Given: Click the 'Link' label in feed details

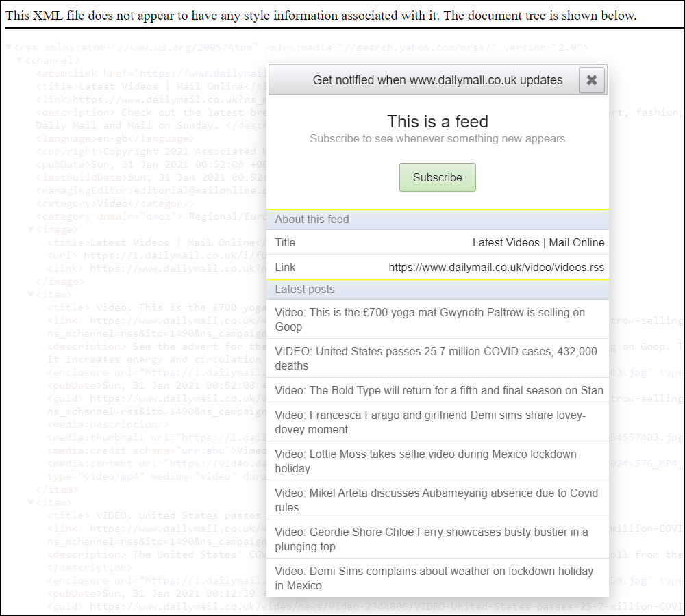Looking at the screenshot, I should 285,267.
